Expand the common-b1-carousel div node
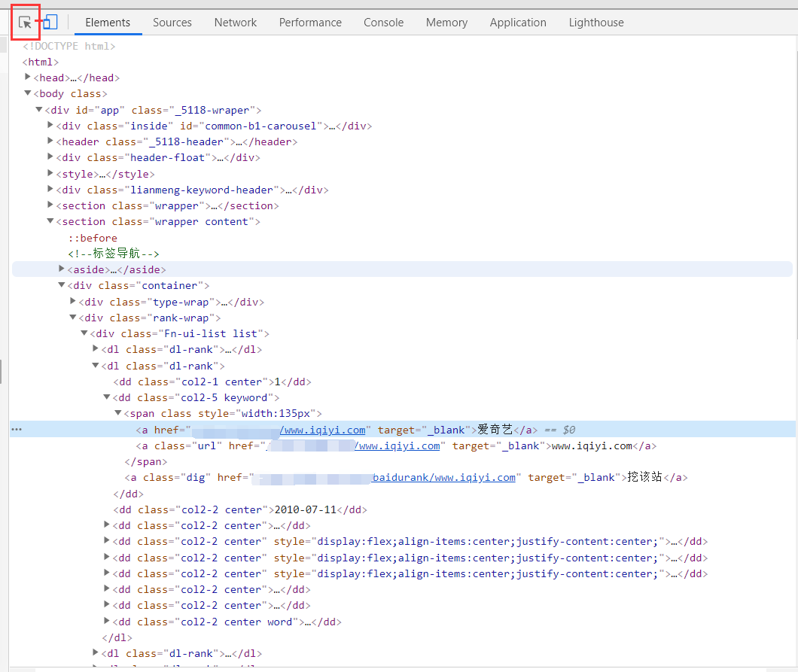Image resolution: width=798 pixels, height=672 pixels. click(x=50, y=125)
